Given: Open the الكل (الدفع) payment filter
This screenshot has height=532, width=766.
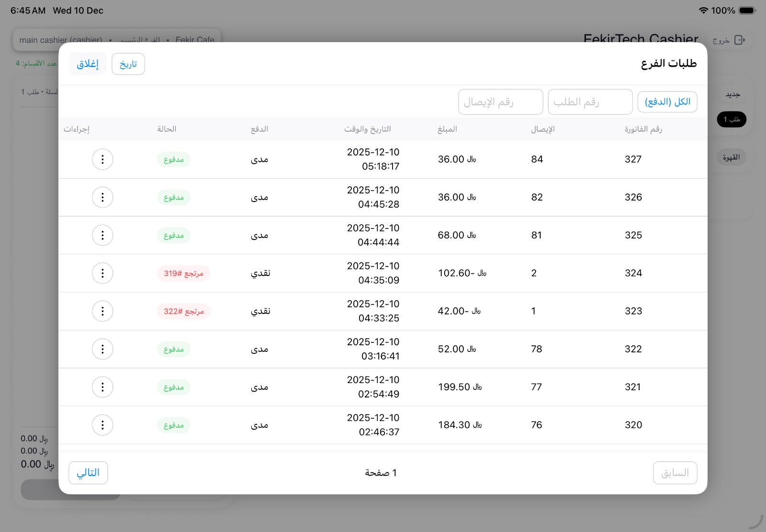Looking at the screenshot, I should 667,102.
